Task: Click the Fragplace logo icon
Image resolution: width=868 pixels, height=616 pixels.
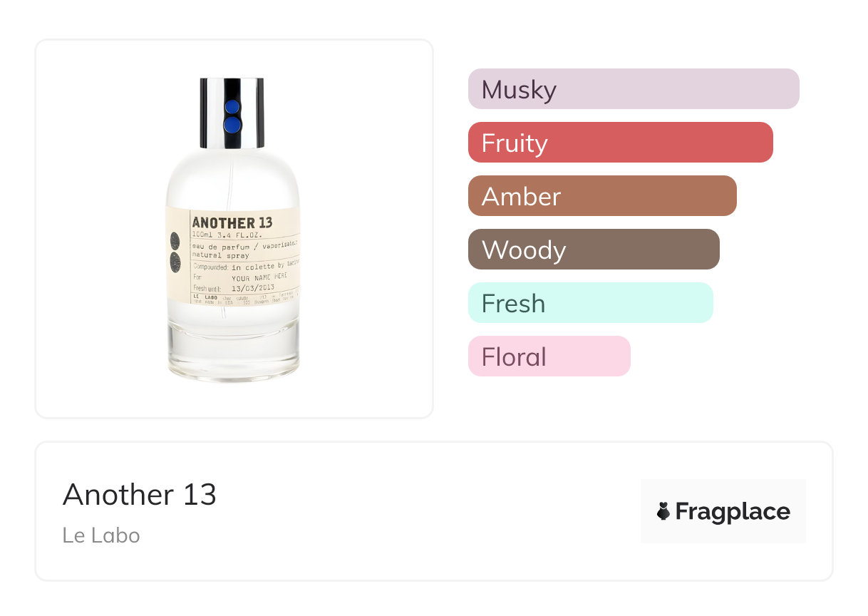Action: (663, 511)
